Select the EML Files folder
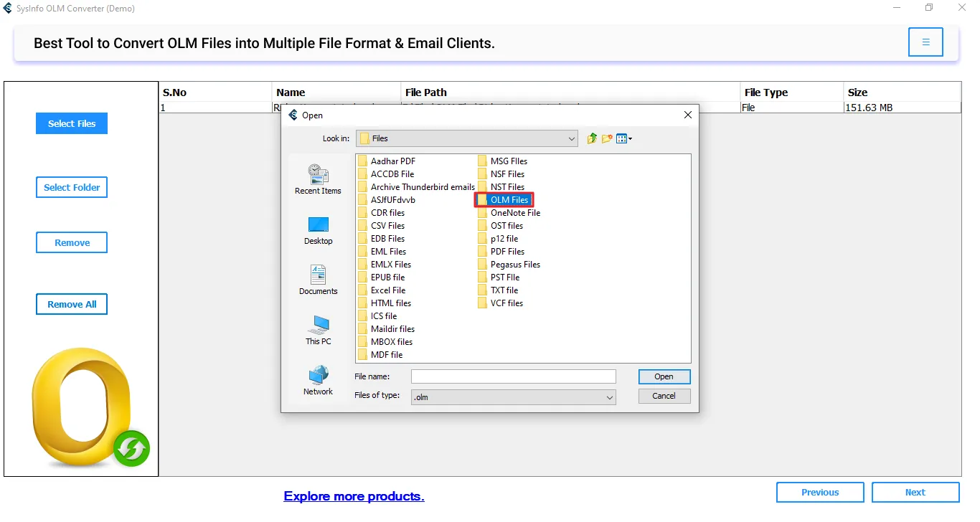This screenshot has width=980, height=522. [x=382, y=252]
